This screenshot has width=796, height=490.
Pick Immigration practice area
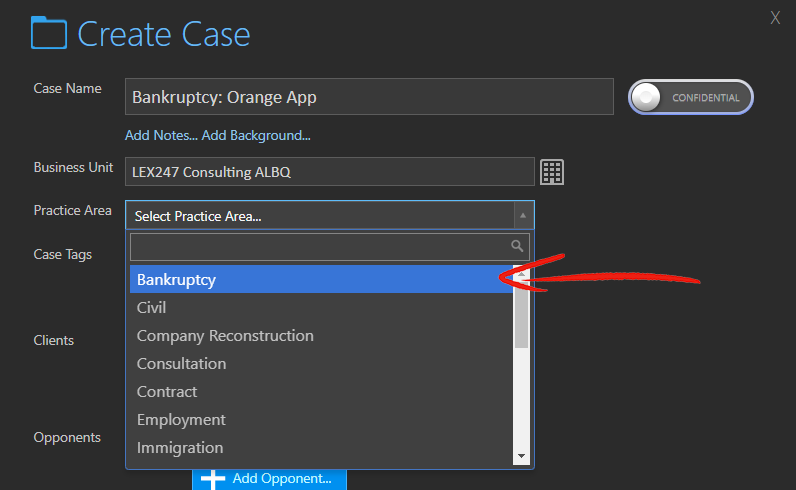coord(180,448)
